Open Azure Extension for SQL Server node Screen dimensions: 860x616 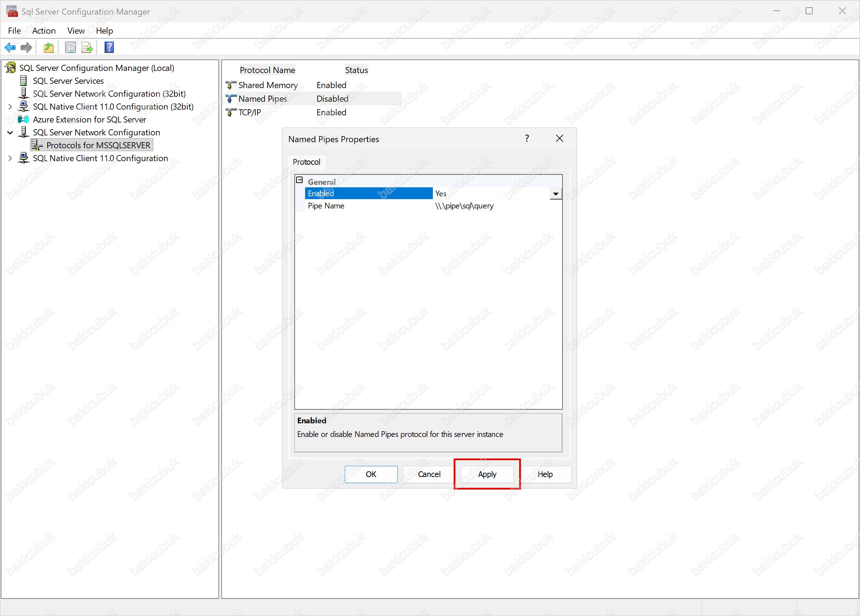[89, 120]
